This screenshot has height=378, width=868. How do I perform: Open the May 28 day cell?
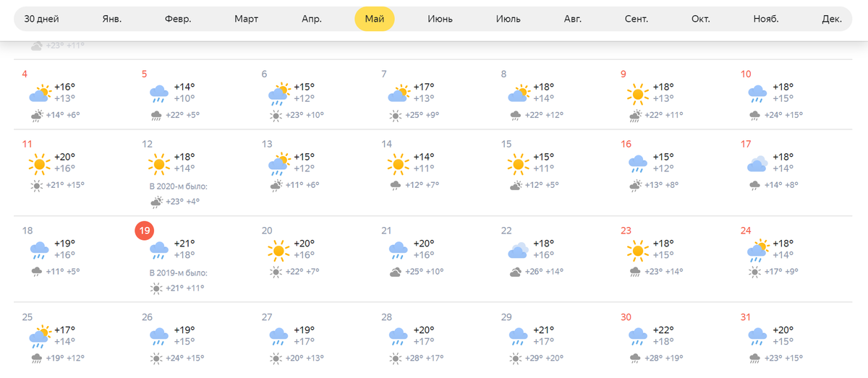434,336
